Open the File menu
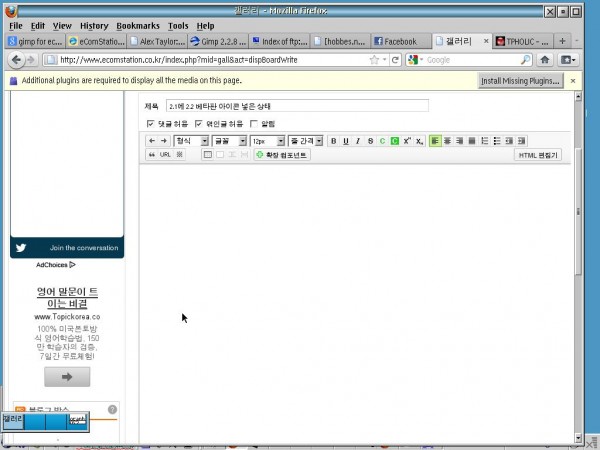Viewport: 600px width, 450px height. 16,26
